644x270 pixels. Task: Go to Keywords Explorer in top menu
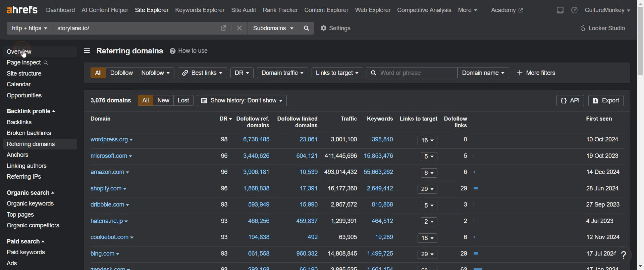pyautogui.click(x=200, y=10)
